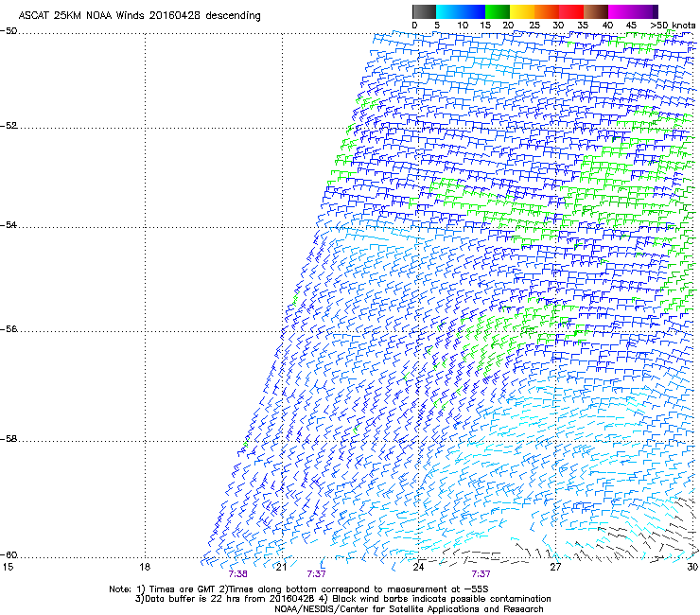The width and height of the screenshot is (700, 615).
Task: Click the legend value '10'
Action: (463, 26)
